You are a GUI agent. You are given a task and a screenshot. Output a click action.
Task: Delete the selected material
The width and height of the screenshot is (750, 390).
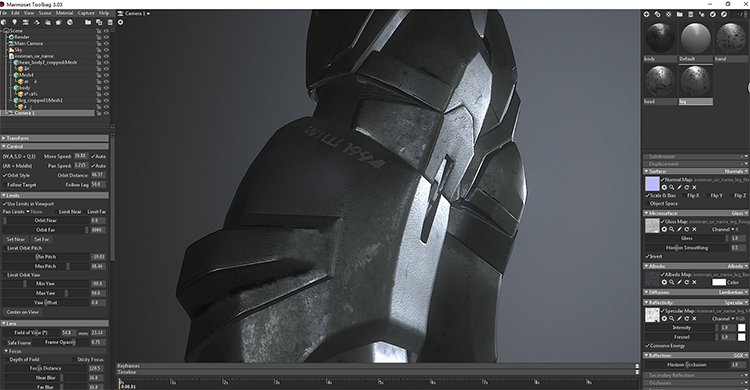pyautogui.click(x=691, y=14)
